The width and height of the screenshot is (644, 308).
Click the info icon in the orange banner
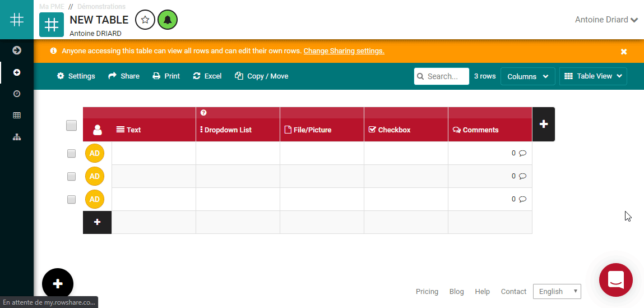53,51
